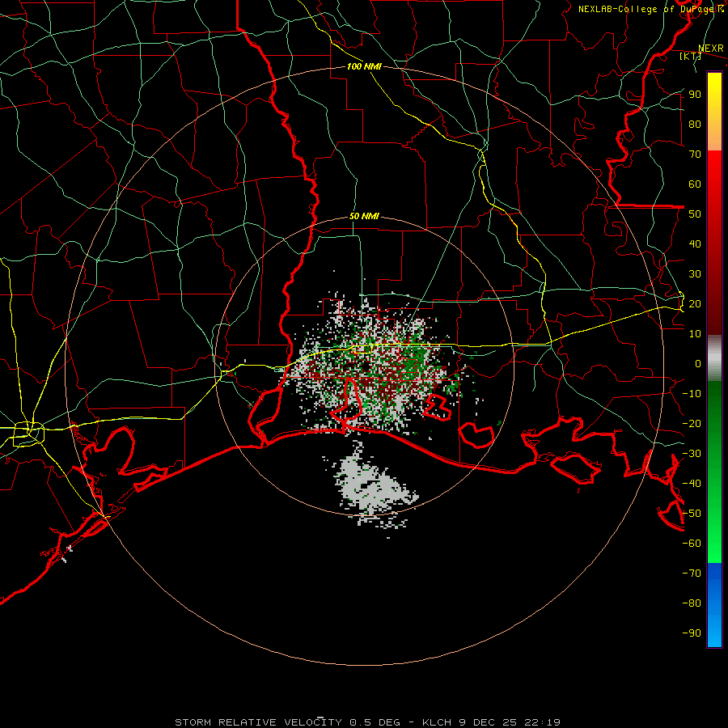This screenshot has height=728, width=728.
Task: Click the 90 value on velocity scale
Action: click(x=695, y=95)
